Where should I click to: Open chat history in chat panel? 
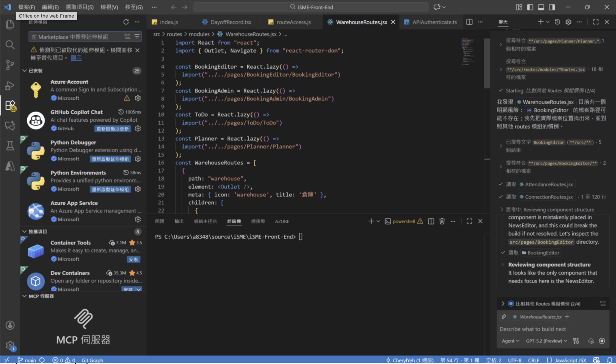pyautogui.click(x=557, y=22)
